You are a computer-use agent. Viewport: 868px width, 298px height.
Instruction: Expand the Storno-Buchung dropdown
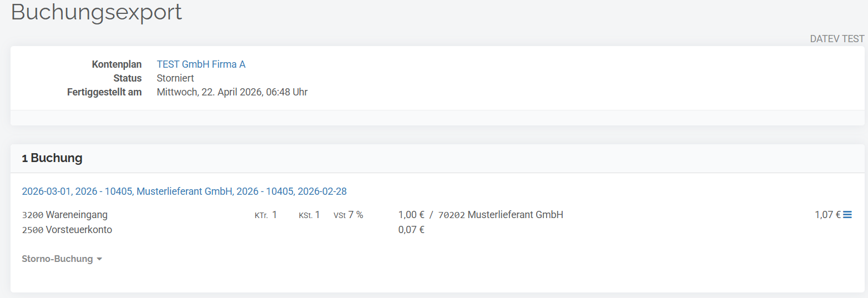point(57,259)
